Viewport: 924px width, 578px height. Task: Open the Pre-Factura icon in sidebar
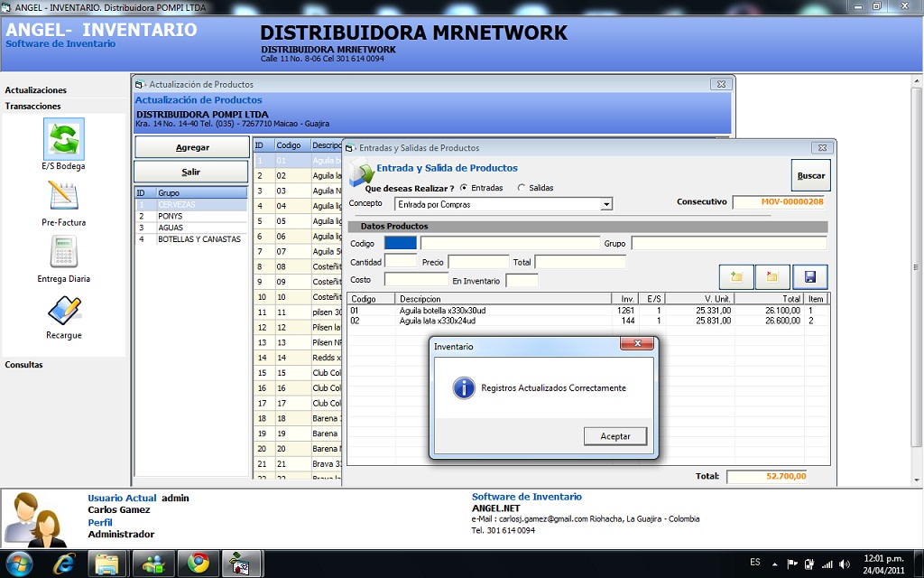pos(64,196)
